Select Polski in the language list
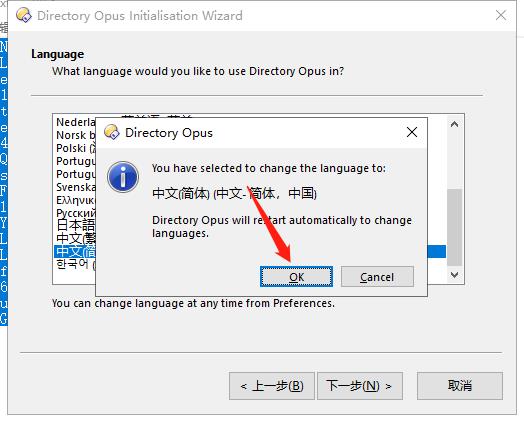524x422 pixels. (76, 148)
